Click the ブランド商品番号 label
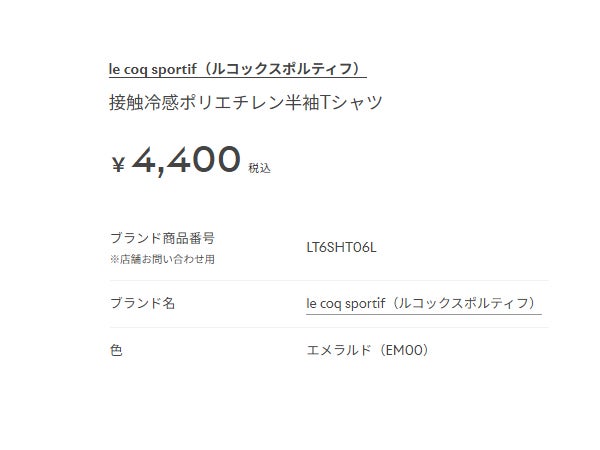The width and height of the screenshot is (600, 450). click(161, 238)
